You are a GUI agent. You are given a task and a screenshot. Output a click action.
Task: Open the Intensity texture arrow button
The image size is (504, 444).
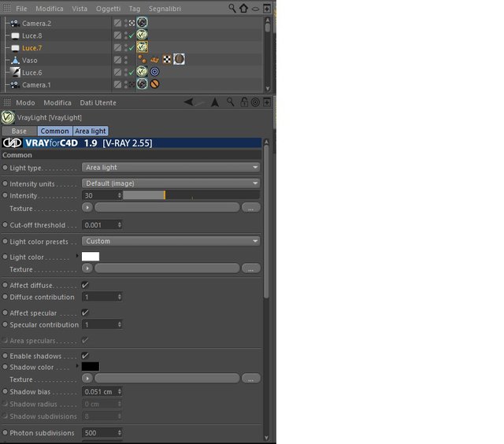point(87,208)
